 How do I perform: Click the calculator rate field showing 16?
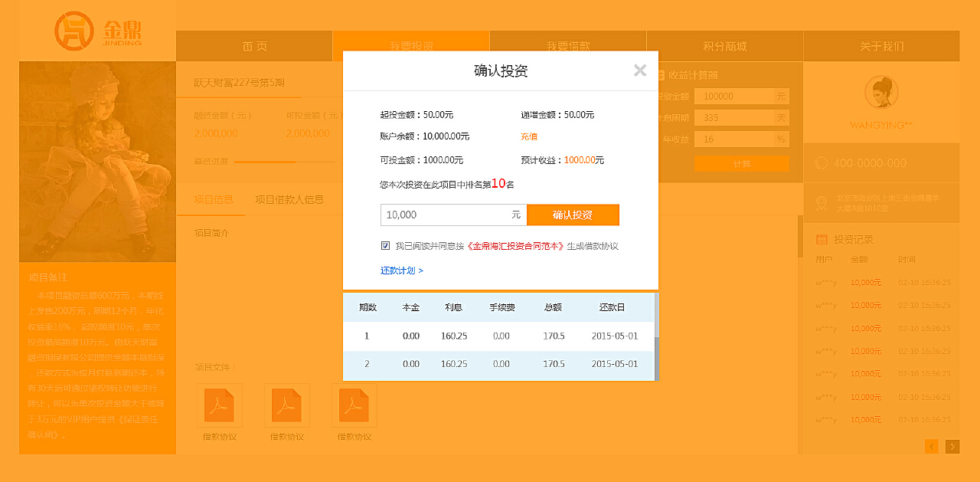tap(734, 139)
